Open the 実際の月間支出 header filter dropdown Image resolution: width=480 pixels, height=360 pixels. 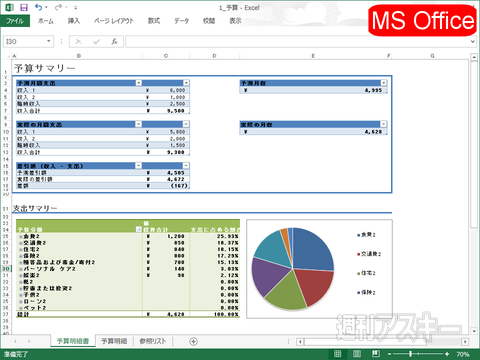(139, 124)
